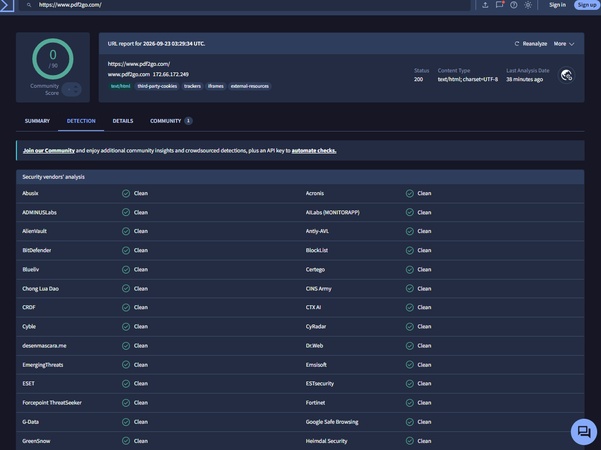Viewport: 601px width, 450px height.
Task: Click the Chong Lua Dao vendor name
Action: 40,289
